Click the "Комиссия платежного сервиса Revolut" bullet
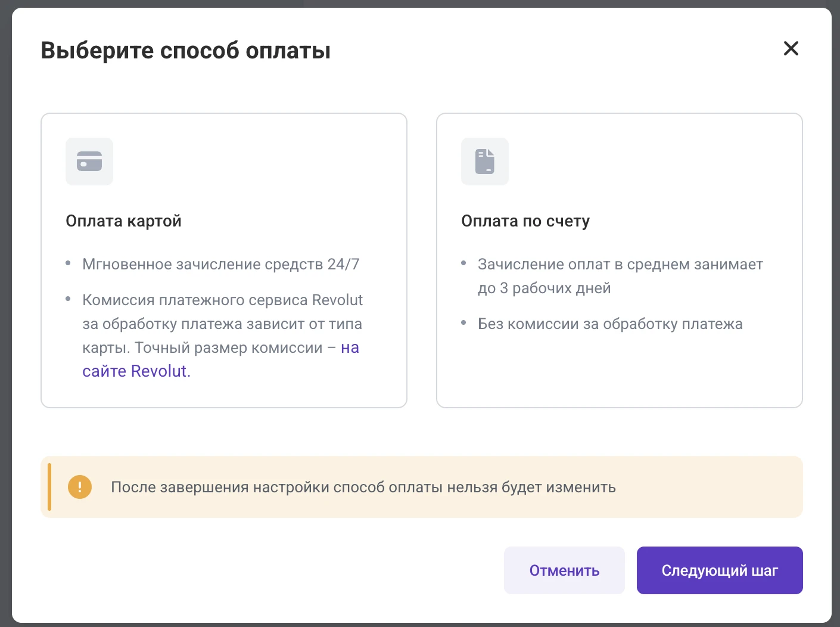The width and height of the screenshot is (840, 627). 222,336
